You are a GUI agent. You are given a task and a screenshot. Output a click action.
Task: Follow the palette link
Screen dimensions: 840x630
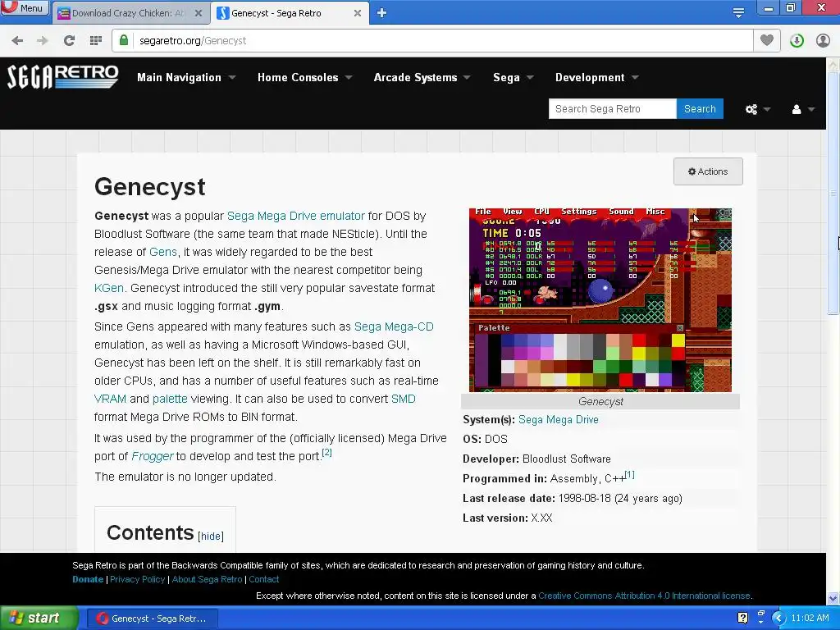point(170,399)
